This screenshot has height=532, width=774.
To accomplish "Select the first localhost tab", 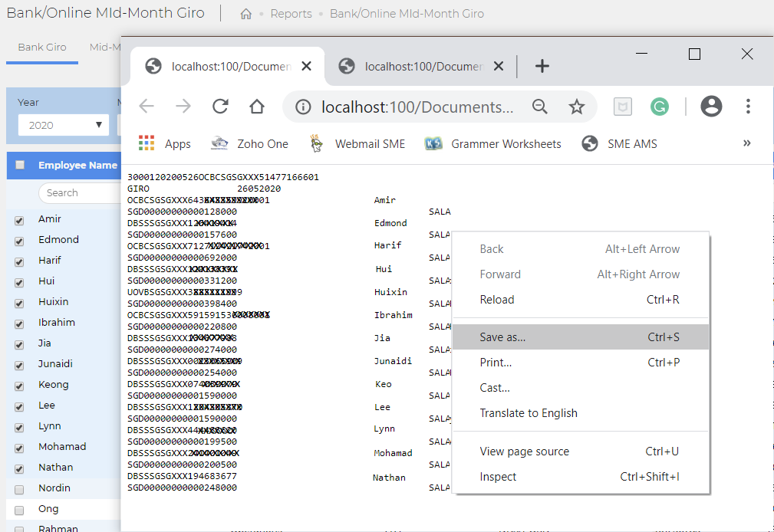I will [x=228, y=66].
